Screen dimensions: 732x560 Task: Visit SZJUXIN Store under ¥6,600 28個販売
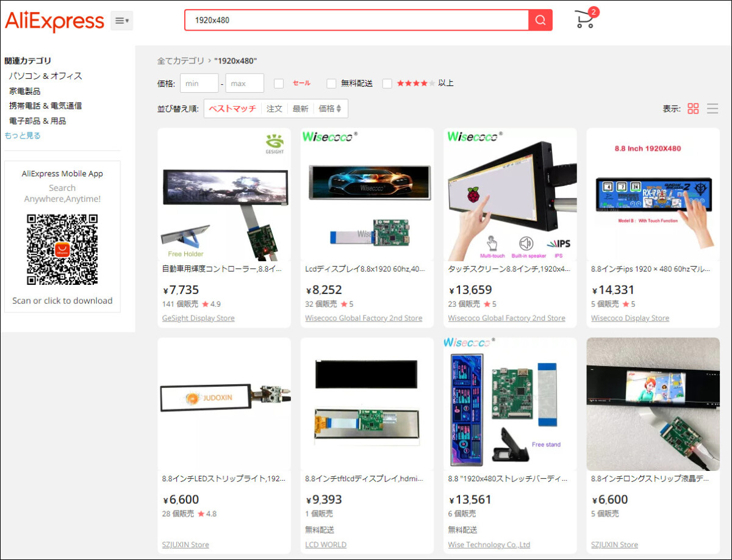point(185,545)
